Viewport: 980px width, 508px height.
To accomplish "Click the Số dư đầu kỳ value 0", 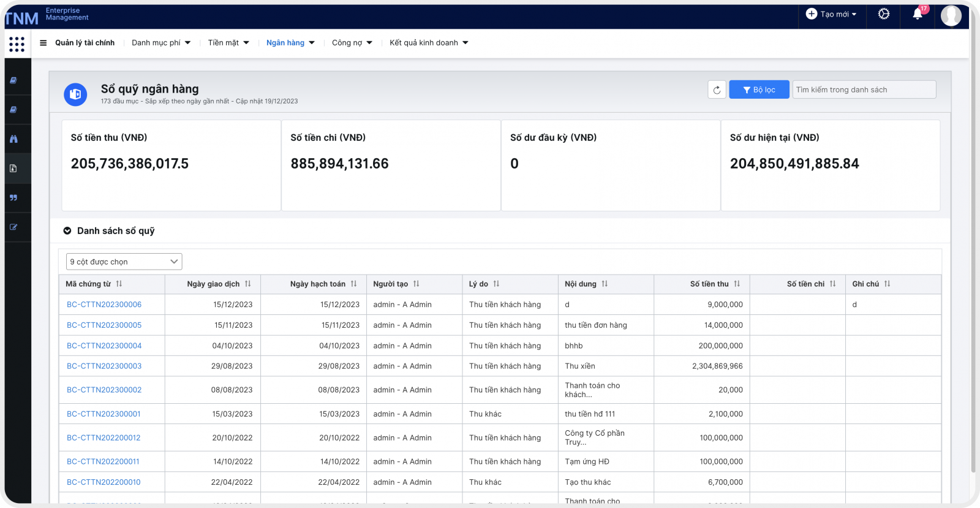I will (514, 164).
